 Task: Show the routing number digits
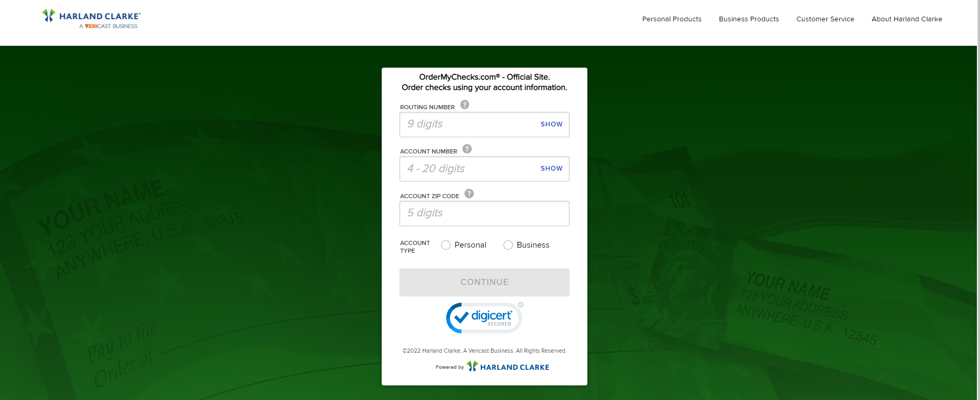pyautogui.click(x=551, y=124)
